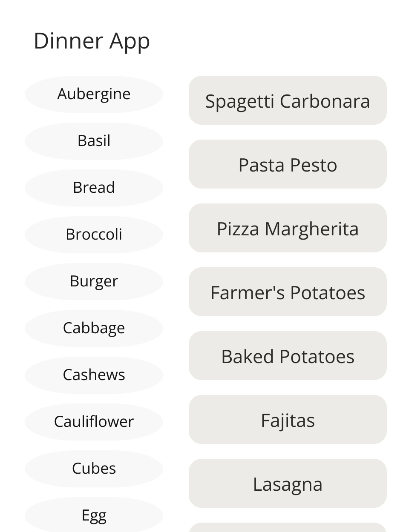This screenshot has width=409, height=532.
Task: Click the Lasagna recipe button
Action: point(288,483)
